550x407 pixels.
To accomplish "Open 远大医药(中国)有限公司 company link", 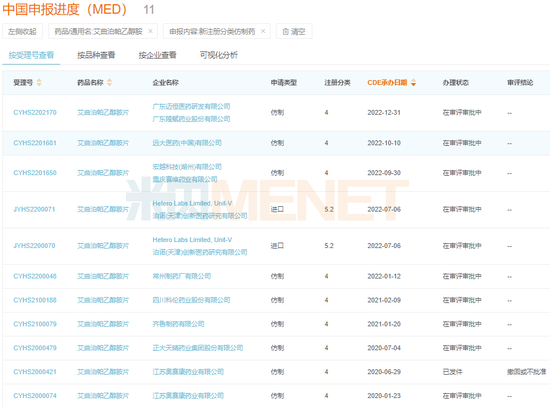I will 187,143.
